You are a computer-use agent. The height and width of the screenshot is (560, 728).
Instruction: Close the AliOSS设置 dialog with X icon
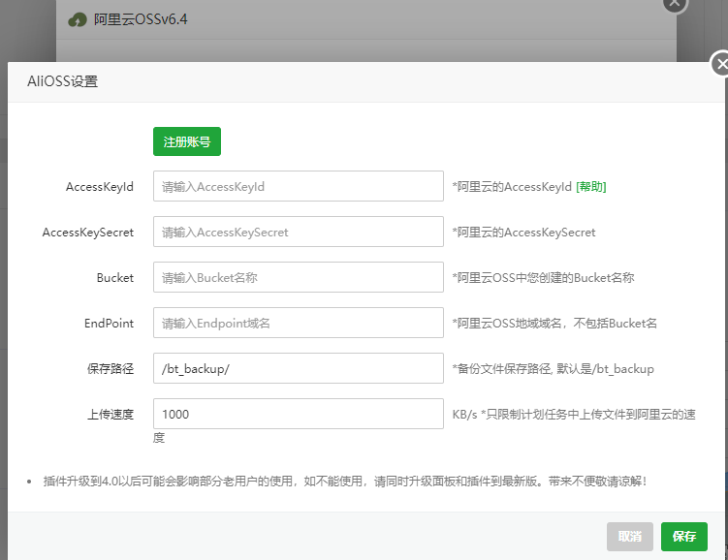tap(721, 64)
